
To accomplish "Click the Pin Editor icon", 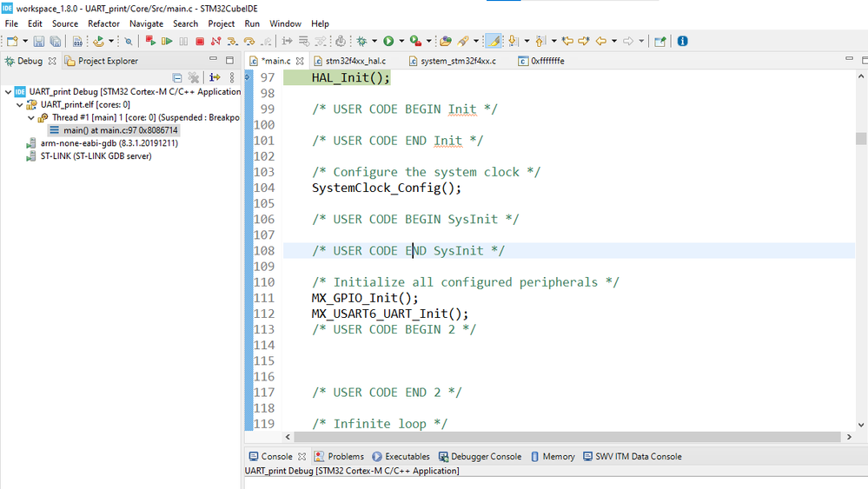I will (659, 41).
